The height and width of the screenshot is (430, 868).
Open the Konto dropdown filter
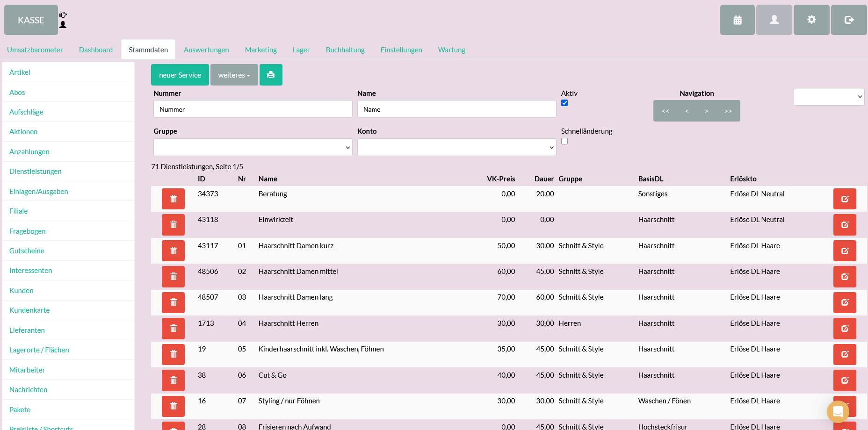(x=456, y=148)
